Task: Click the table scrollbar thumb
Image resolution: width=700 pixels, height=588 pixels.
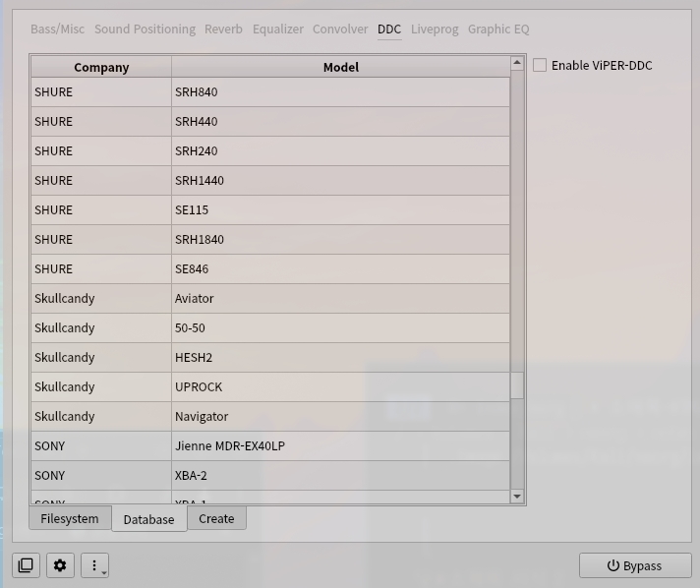Action: pyautogui.click(x=517, y=385)
